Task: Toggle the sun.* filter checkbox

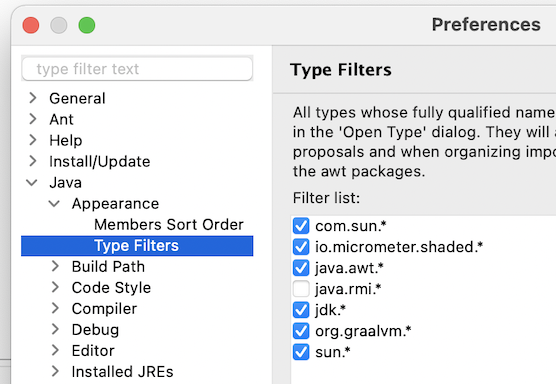Action: 301,352
